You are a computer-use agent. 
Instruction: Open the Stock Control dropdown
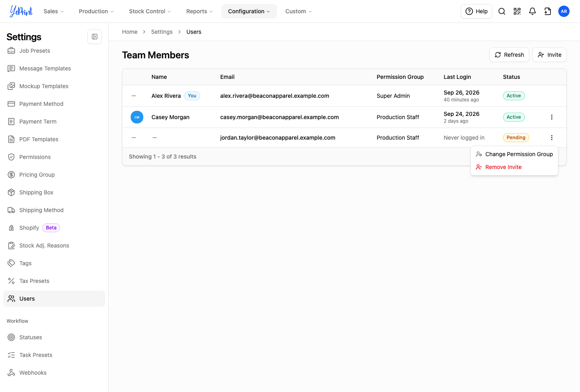150,11
